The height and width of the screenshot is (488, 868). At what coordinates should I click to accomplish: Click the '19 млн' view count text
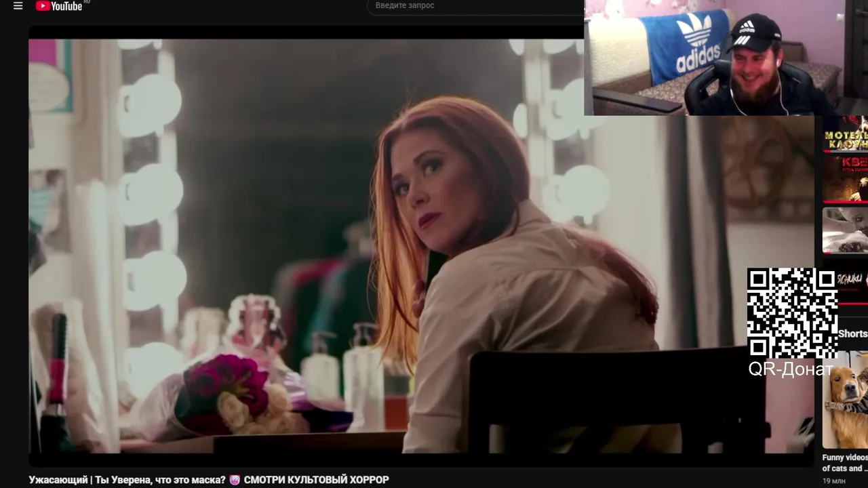[834, 481]
